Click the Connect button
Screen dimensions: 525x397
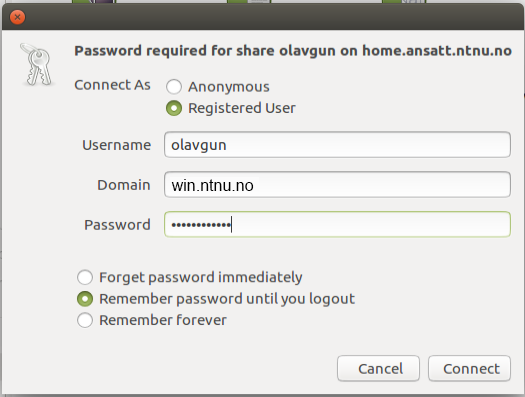pyautogui.click(x=469, y=368)
